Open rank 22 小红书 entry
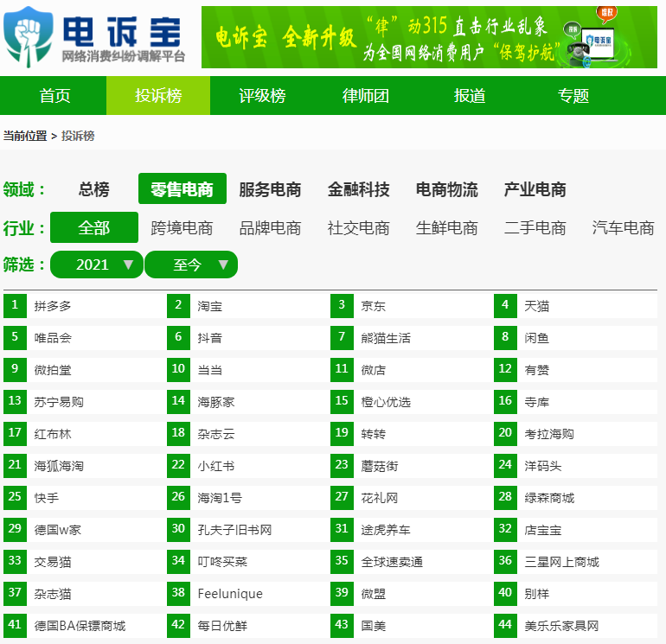Image resolution: width=666 pixels, height=644 pixels. tap(248, 466)
